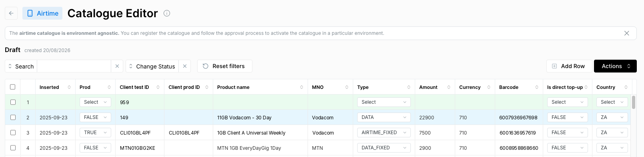644x157 pixels.
Task: Change AIRTIME_FIXED type dropdown
Action: click(384, 133)
